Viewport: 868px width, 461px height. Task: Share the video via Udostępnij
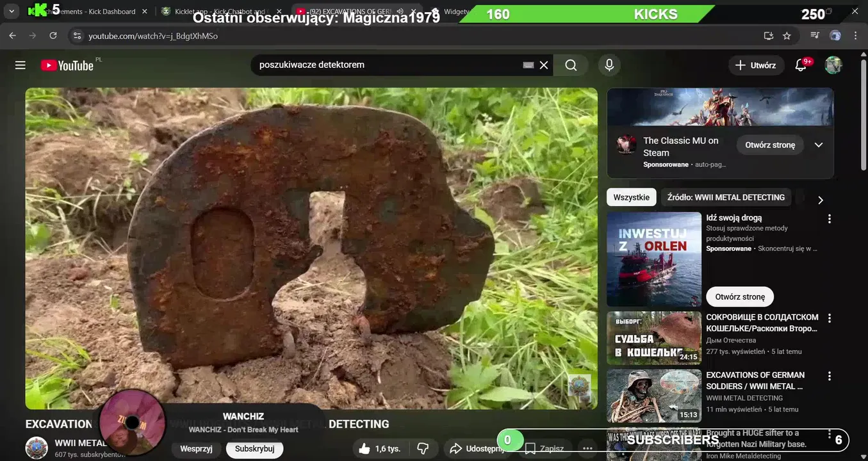(476, 449)
